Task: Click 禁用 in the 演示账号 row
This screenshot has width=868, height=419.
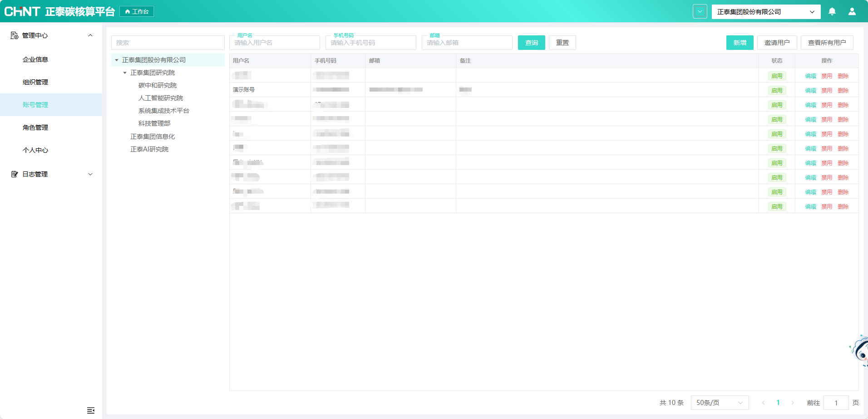Action: point(827,90)
